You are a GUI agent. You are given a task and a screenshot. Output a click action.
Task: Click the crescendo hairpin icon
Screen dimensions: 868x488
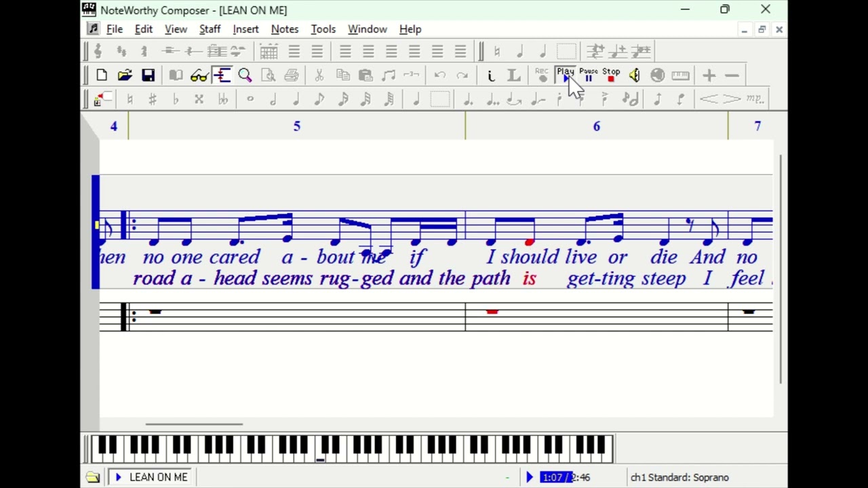tap(709, 100)
